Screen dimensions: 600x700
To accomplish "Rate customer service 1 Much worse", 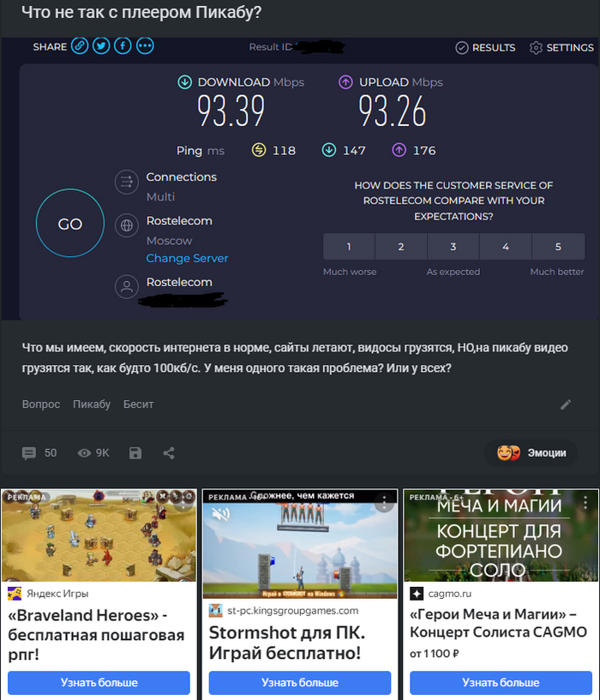I will [x=349, y=247].
